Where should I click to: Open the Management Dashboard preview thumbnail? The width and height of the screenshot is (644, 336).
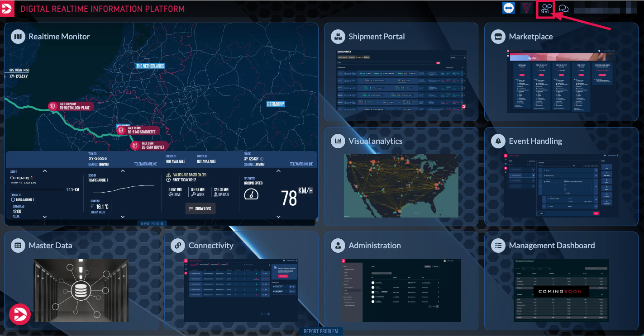tap(561, 290)
